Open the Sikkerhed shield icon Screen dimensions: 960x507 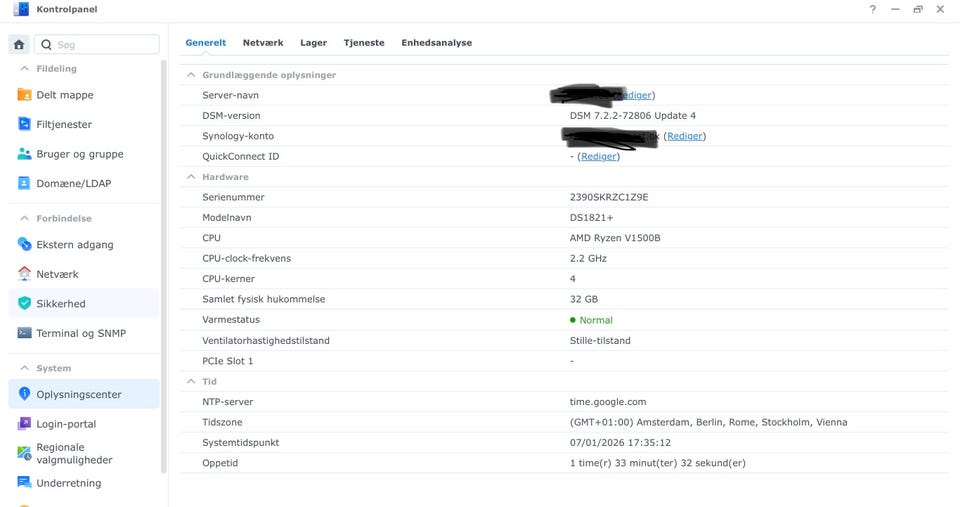click(24, 303)
